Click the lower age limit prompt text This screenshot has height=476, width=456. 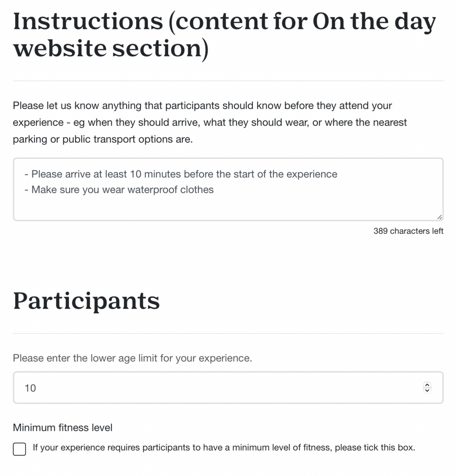pos(132,358)
